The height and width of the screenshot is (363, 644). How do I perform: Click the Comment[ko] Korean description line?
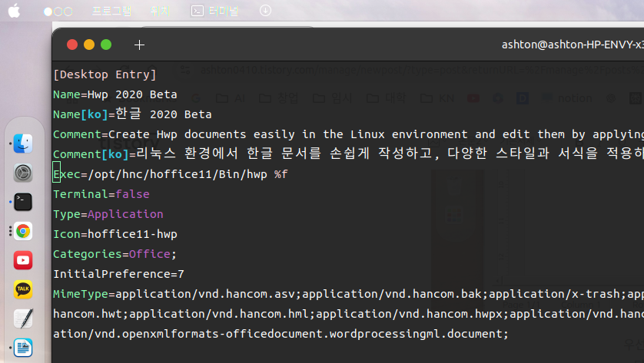coord(348,153)
